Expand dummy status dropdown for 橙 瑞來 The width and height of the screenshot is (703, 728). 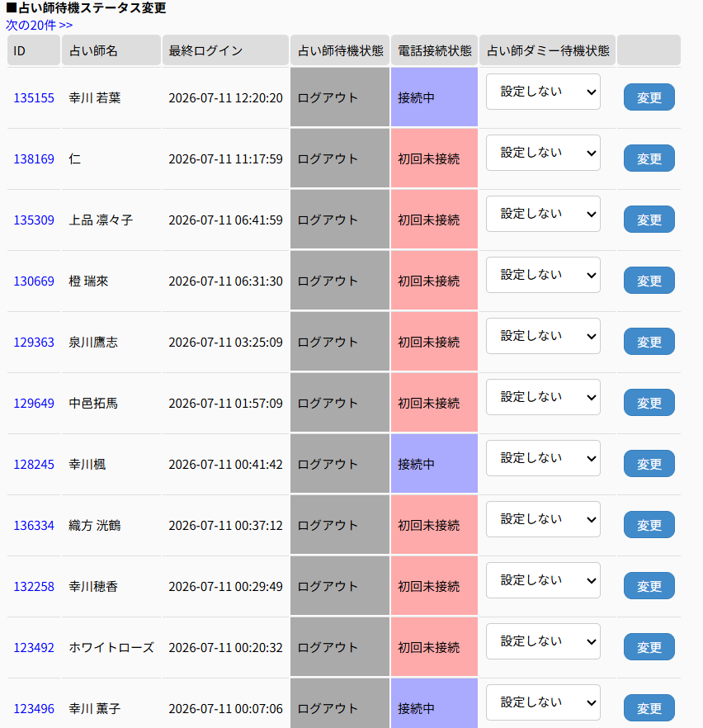[543, 275]
